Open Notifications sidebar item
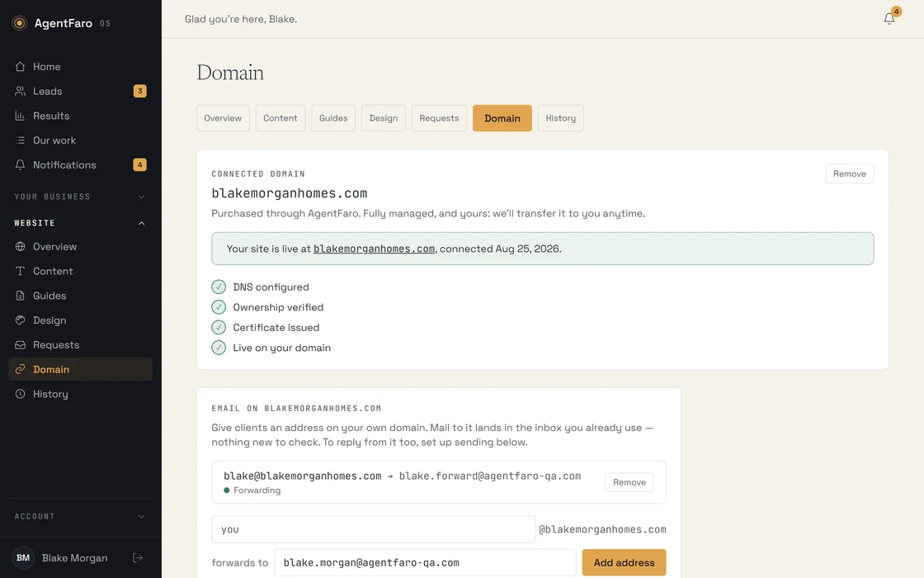This screenshot has width=924, height=578. click(x=81, y=165)
